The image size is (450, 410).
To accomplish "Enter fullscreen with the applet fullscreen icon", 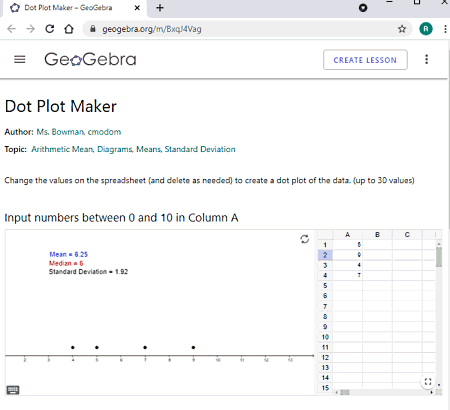I will pyautogui.click(x=428, y=382).
